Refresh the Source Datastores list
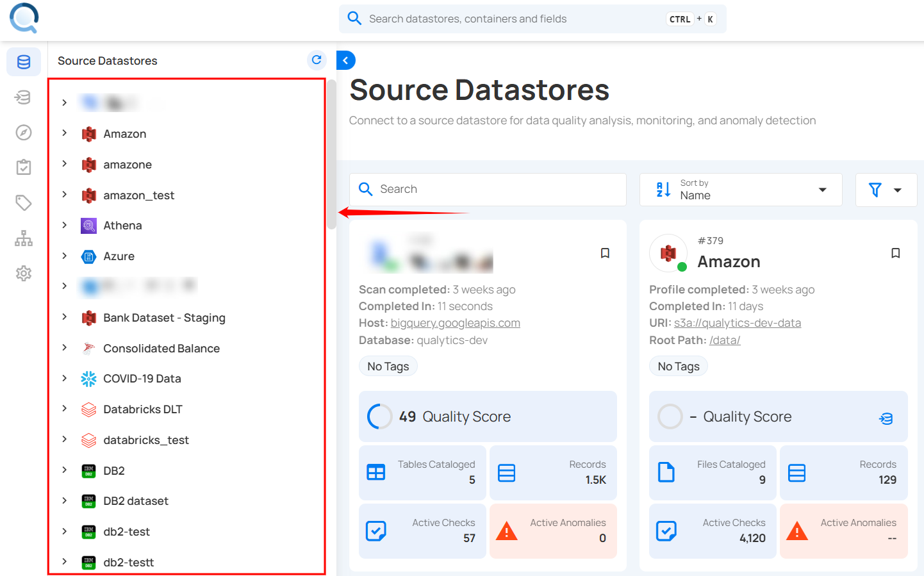Screen dimensions: 924x576 [317, 60]
